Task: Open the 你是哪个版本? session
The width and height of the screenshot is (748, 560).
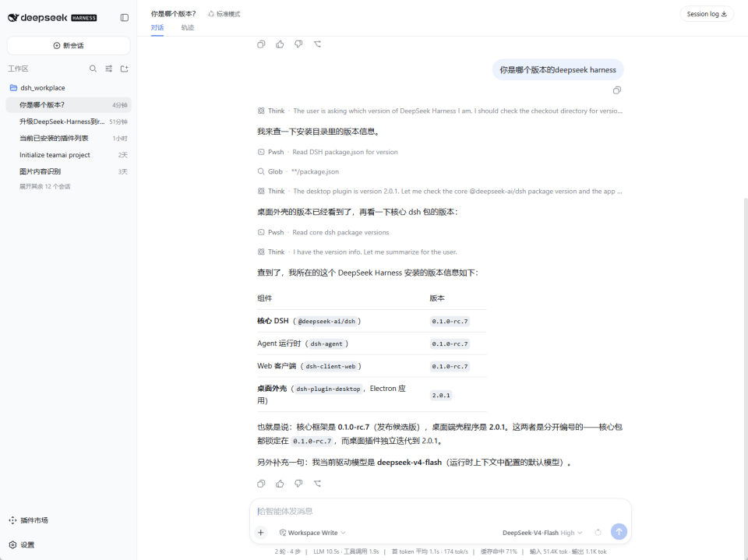Action: pyautogui.click(x=69, y=105)
